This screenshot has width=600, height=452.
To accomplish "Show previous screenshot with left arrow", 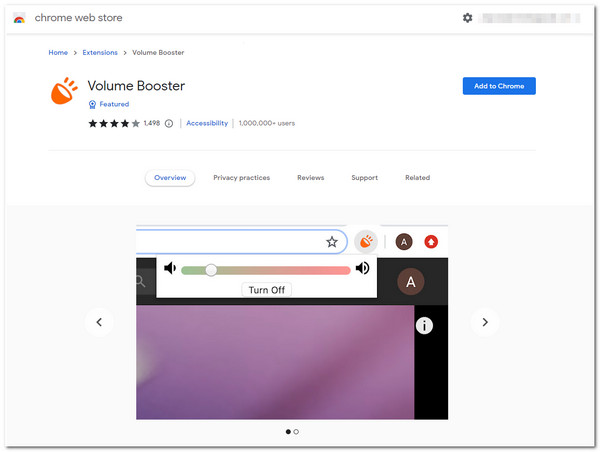I will coord(99,322).
